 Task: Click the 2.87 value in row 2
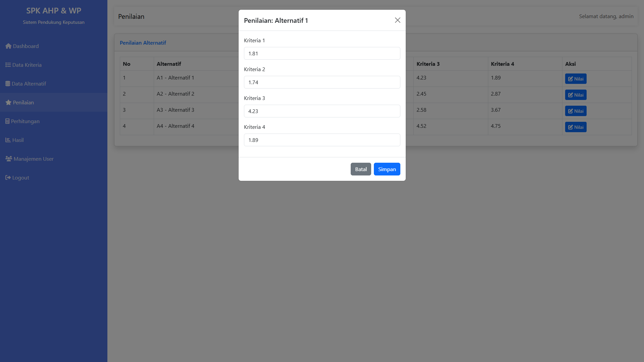(496, 94)
